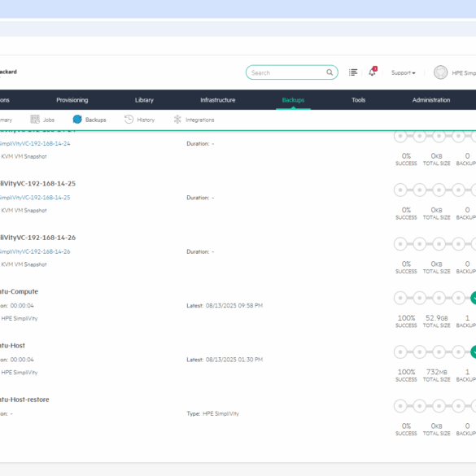The height and width of the screenshot is (476, 476).
Task: Focus the Search input field
Action: (291, 72)
